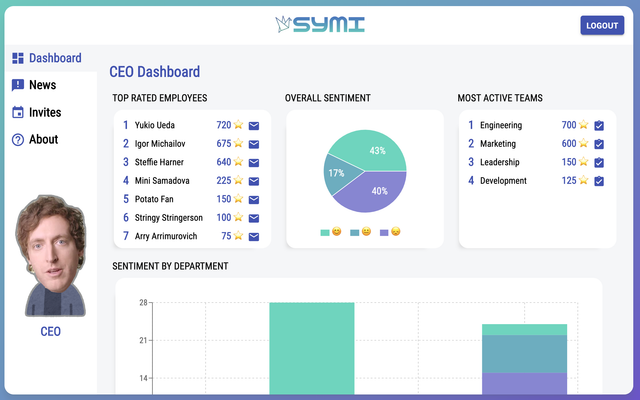Viewport: 640px width, 400px height.
Task: Click the Leadership team clipboard icon
Action: [x=599, y=162]
